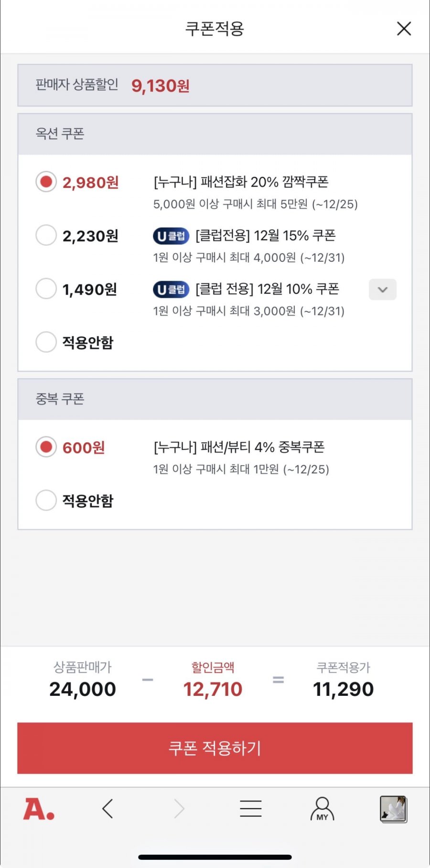The width and height of the screenshot is (430, 868).
Task: Choose 적용안함 under 옥션 쿠폰
Action: 46,342
